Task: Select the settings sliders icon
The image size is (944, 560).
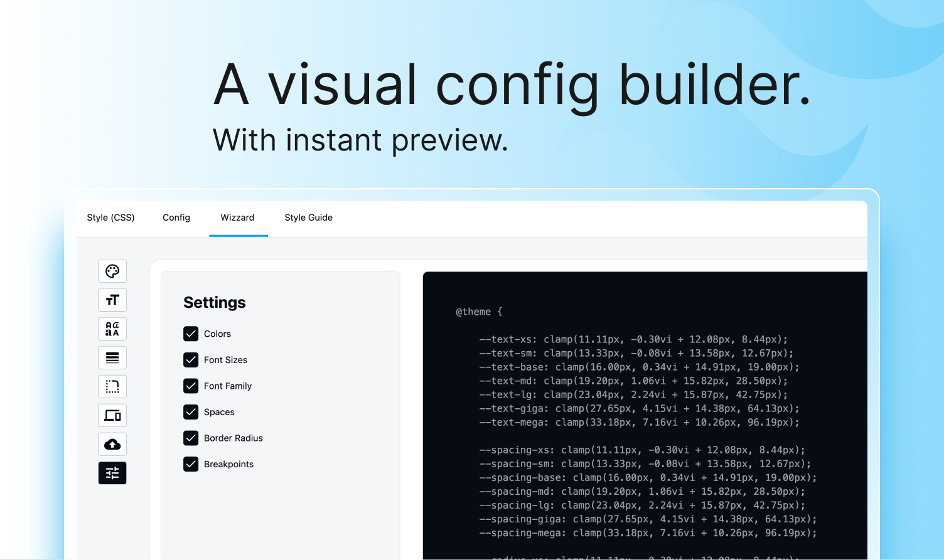Action: 112,473
